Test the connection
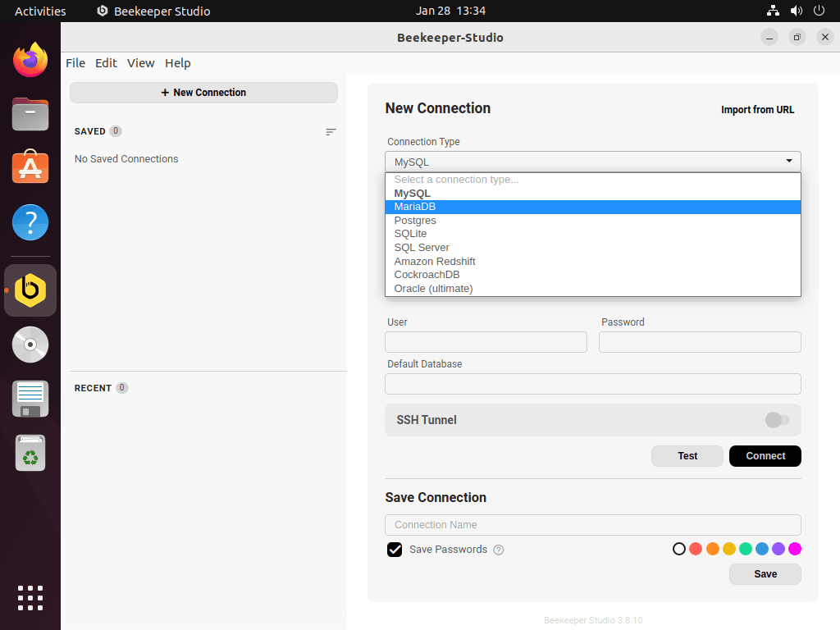This screenshot has width=840, height=630. click(687, 456)
